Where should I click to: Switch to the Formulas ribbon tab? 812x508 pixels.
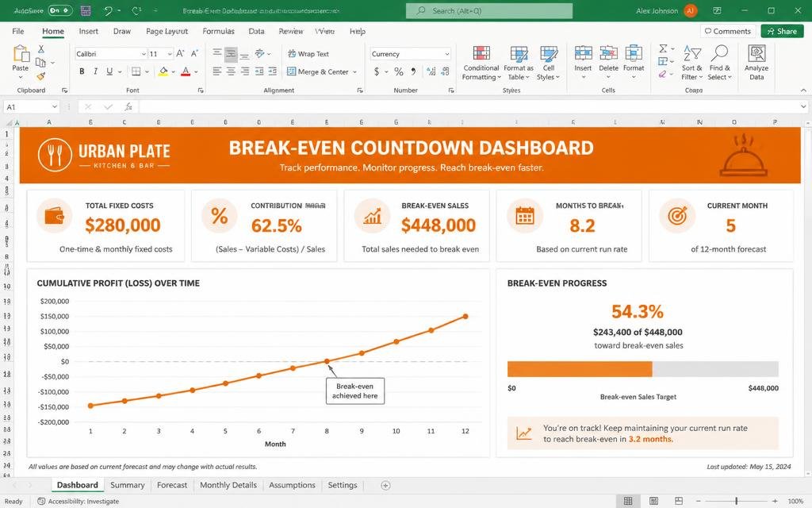pos(219,31)
